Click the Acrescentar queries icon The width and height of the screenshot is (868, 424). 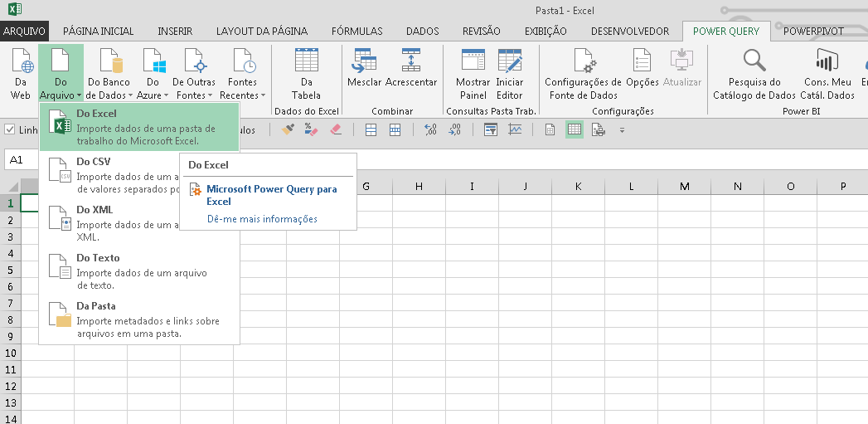[411, 68]
